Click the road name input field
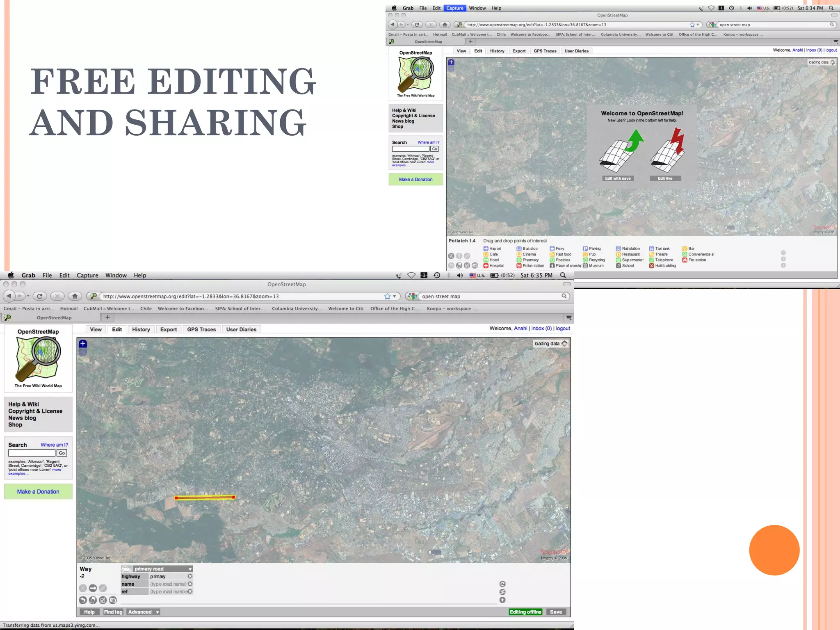The width and height of the screenshot is (840, 630). 168,584
